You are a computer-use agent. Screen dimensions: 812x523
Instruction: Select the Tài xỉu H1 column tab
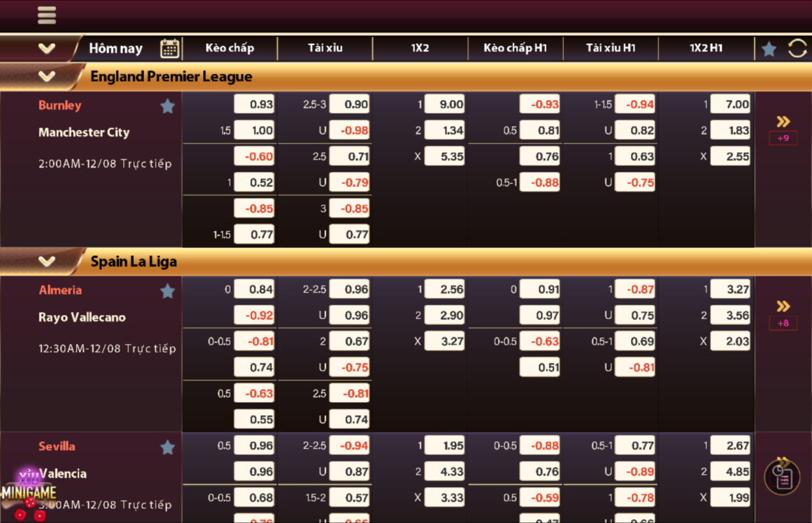[x=610, y=48]
